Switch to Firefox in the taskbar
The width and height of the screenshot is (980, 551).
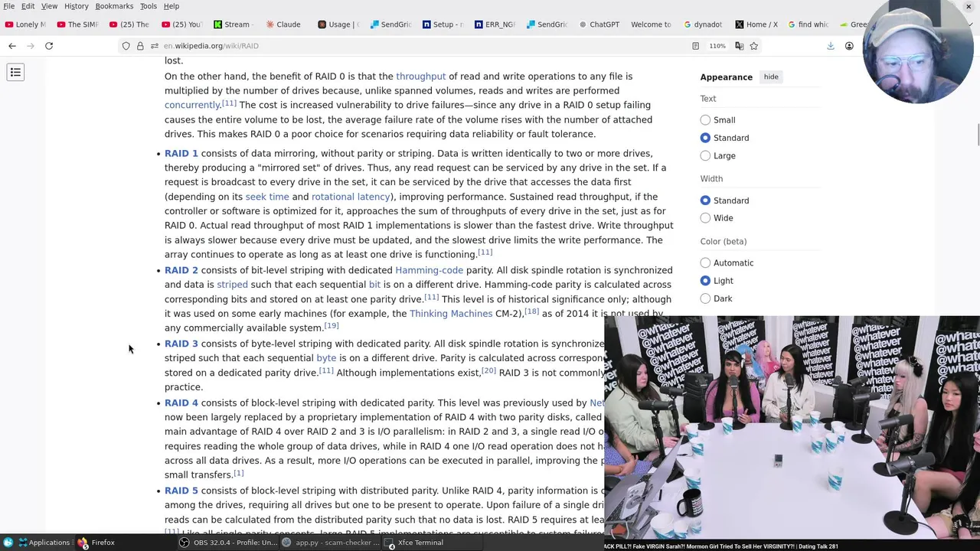[96, 543]
